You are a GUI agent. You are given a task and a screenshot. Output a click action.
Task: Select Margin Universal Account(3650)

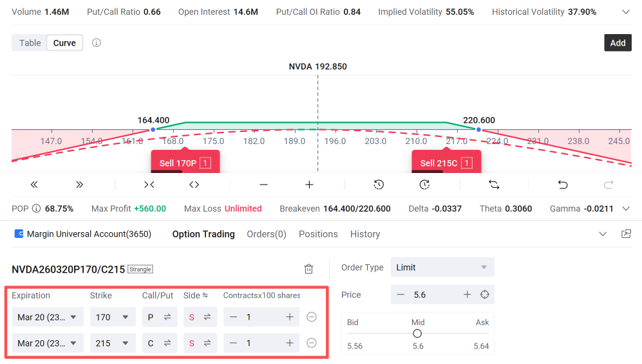tap(89, 234)
